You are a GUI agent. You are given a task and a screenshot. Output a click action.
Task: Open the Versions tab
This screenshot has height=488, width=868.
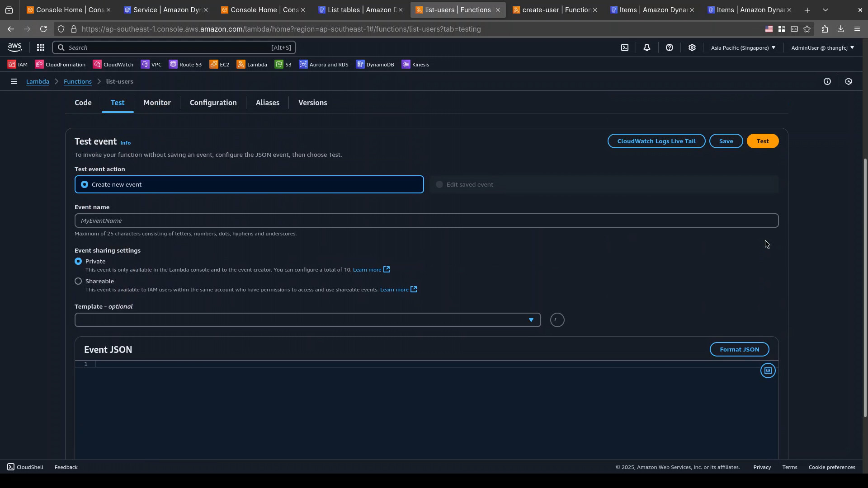click(x=313, y=103)
